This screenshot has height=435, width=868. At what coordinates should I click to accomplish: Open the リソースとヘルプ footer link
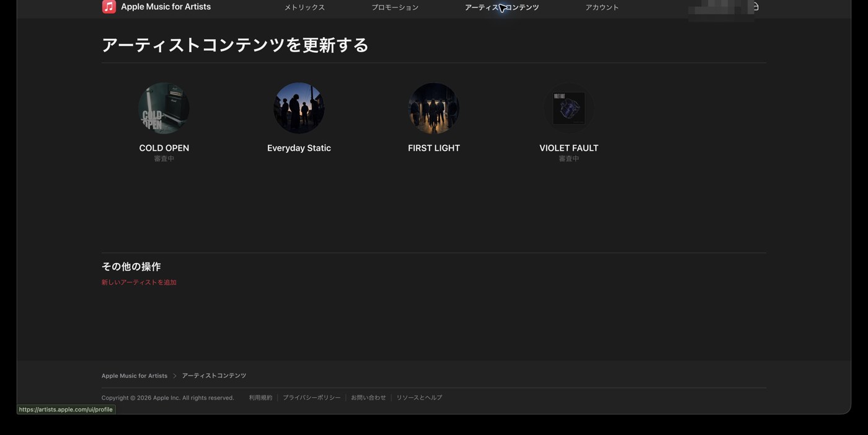419,398
